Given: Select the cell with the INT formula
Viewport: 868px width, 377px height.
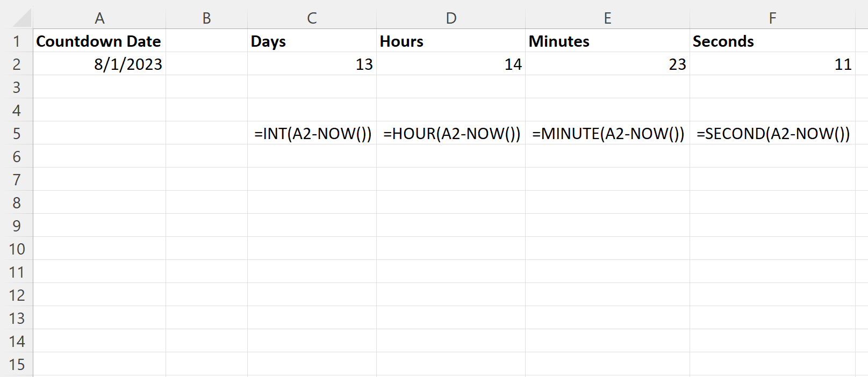Looking at the screenshot, I should tap(312, 133).
